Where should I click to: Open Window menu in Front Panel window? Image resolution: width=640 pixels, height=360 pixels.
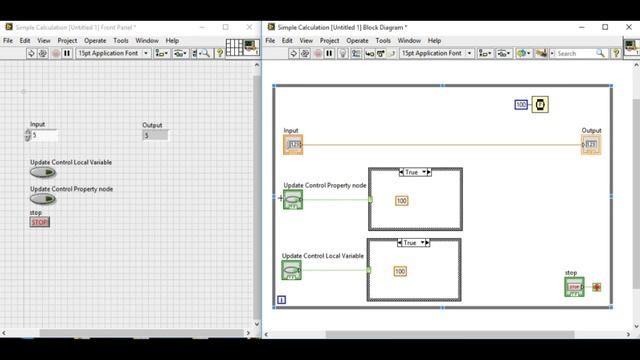[x=147, y=40]
